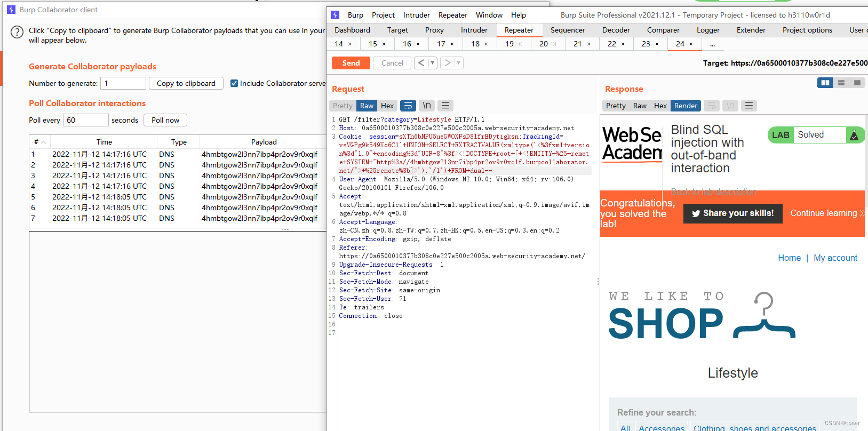Toggle request non-printable \n characters icon
The image size is (868, 431).
point(427,106)
